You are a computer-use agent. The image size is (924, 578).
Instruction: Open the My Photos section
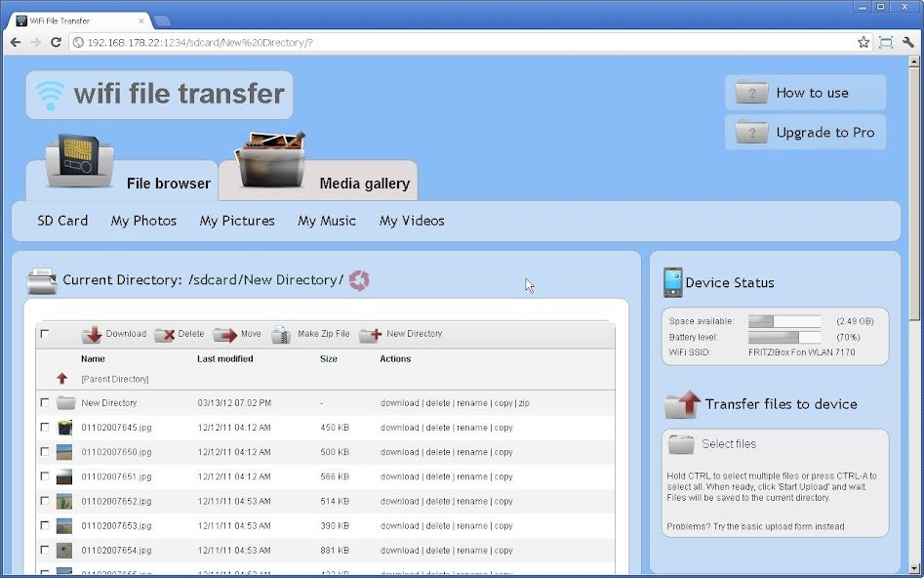coord(143,221)
